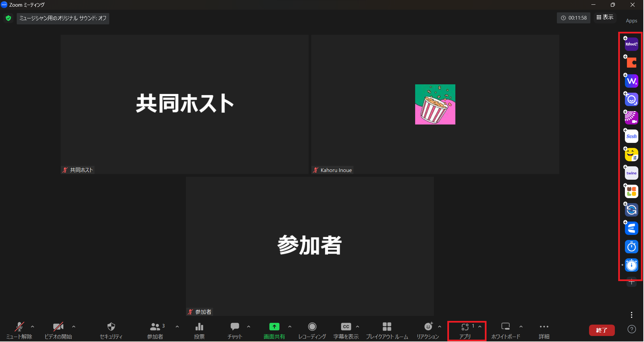Viewport: 644px width, 342px height.
Task: Expand the chevron next to チャット
Action: [249, 327]
